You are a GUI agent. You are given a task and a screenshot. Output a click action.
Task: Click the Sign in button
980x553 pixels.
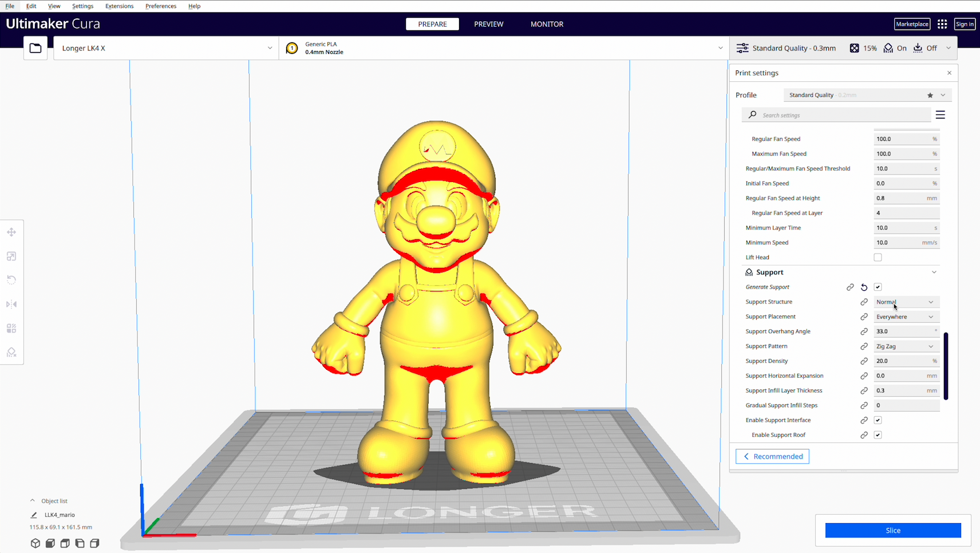[x=965, y=24]
